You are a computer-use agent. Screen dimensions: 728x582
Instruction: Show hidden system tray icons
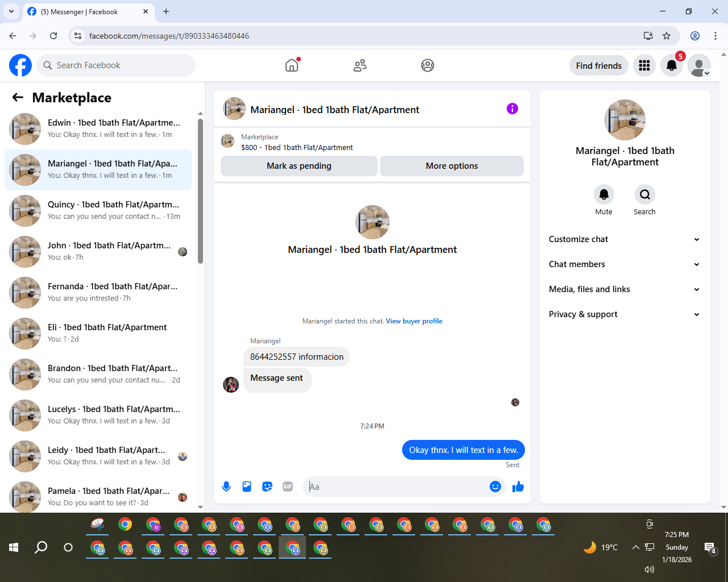[635, 547]
